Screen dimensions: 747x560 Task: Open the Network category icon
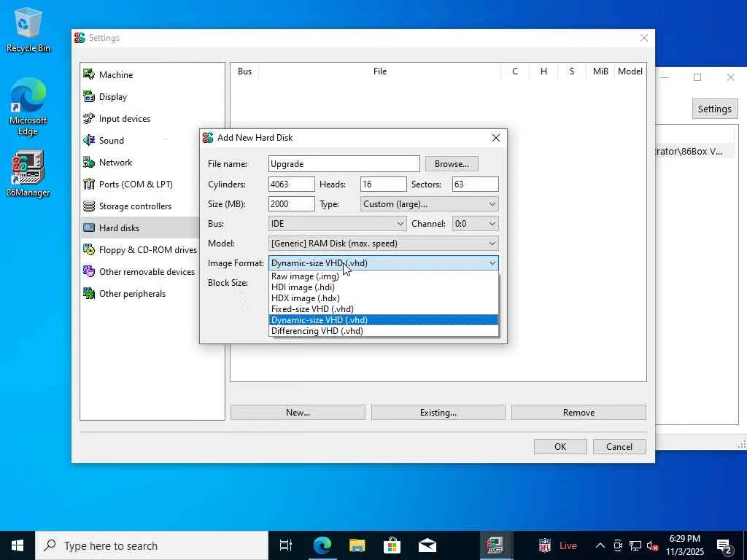(x=89, y=162)
